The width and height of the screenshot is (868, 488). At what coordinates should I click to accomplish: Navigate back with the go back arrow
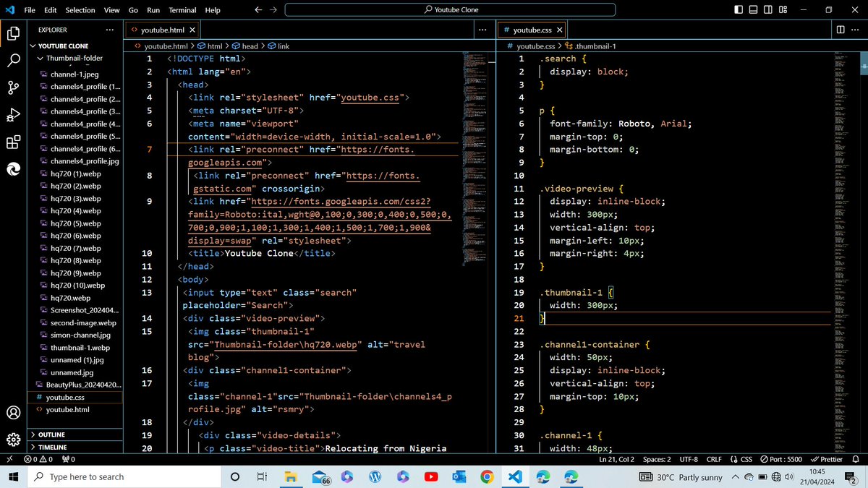(259, 10)
